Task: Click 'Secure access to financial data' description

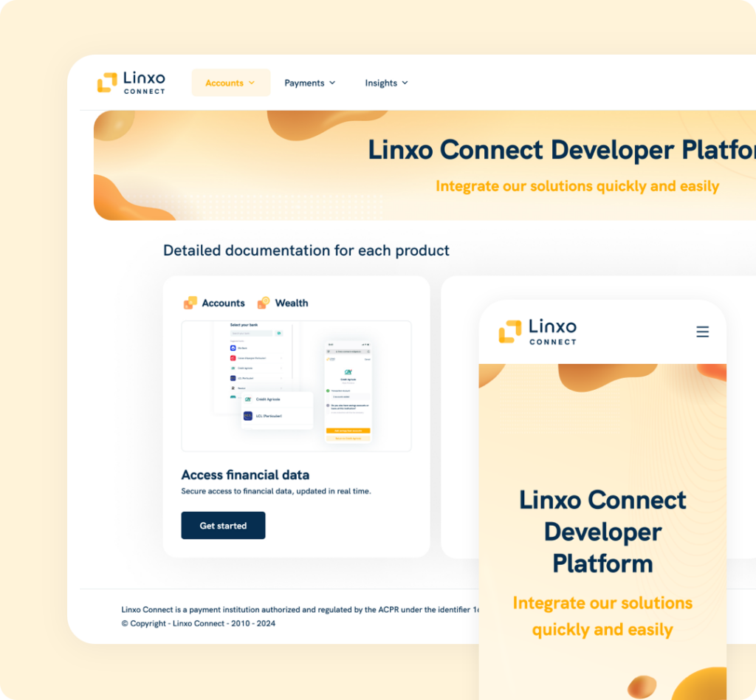Action: click(x=276, y=491)
